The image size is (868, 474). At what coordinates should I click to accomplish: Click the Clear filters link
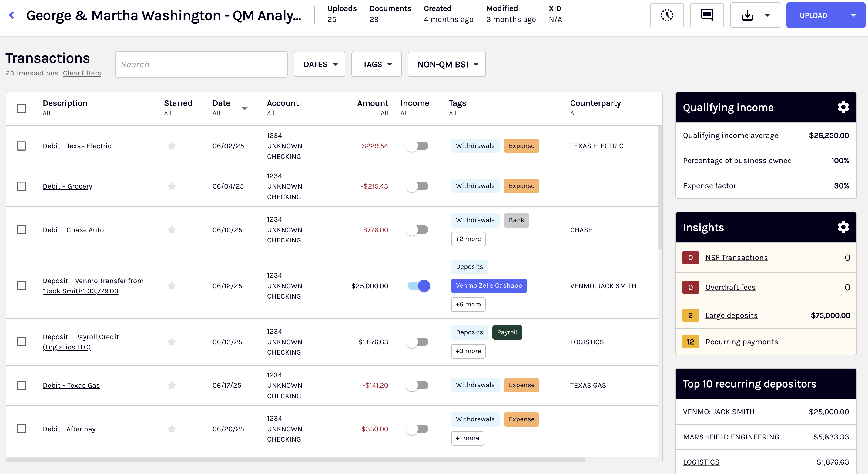pos(82,73)
